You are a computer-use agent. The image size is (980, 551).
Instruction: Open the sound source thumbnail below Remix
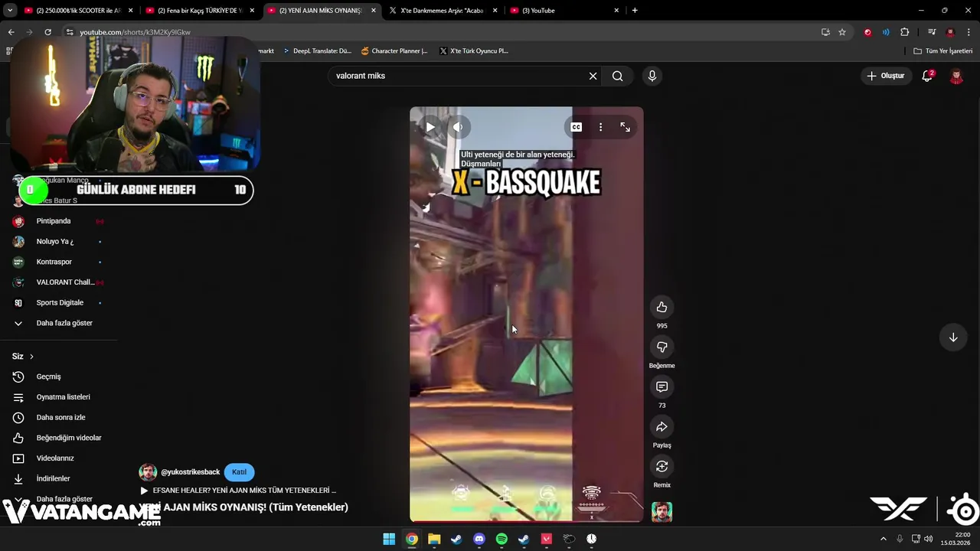[662, 512]
